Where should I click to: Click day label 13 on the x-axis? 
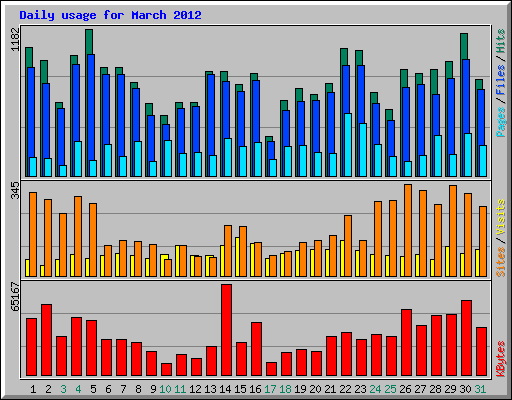tap(210, 389)
